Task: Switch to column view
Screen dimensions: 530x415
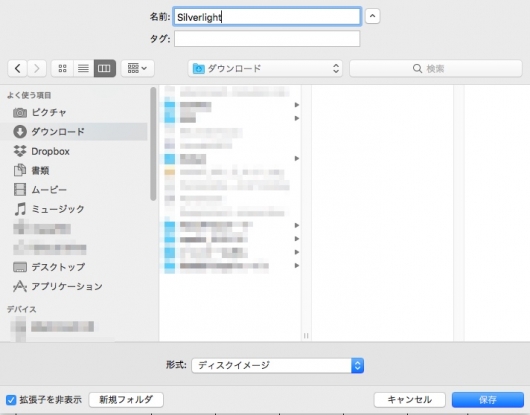Action: click(x=104, y=69)
